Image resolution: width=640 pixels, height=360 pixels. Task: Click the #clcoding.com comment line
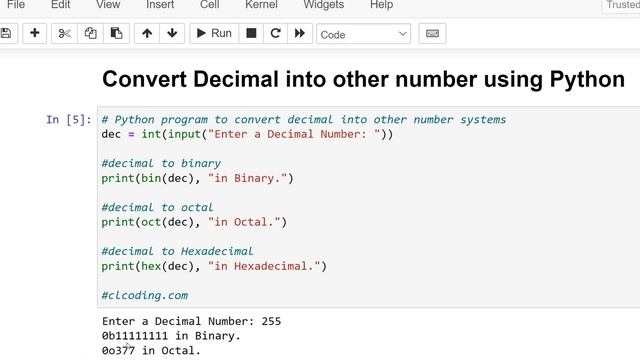145,296
